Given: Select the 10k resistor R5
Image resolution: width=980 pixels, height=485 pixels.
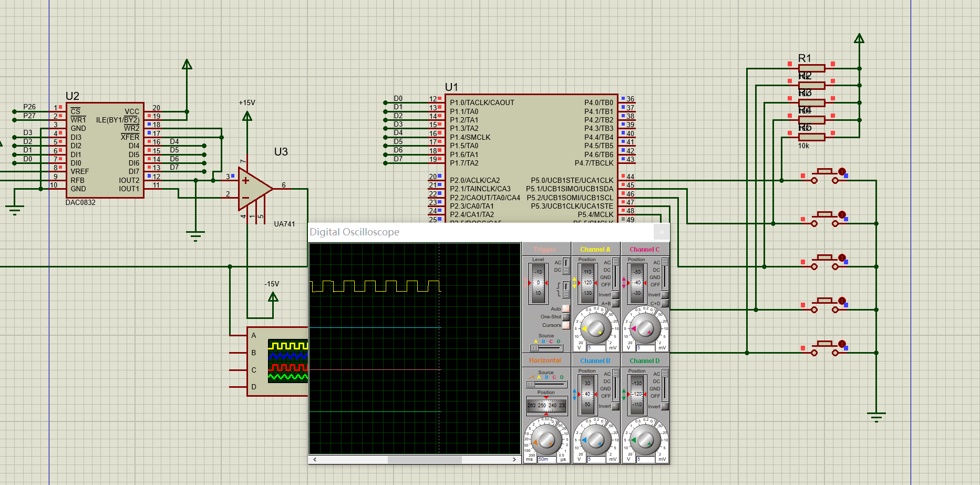Looking at the screenshot, I should coord(812,137).
